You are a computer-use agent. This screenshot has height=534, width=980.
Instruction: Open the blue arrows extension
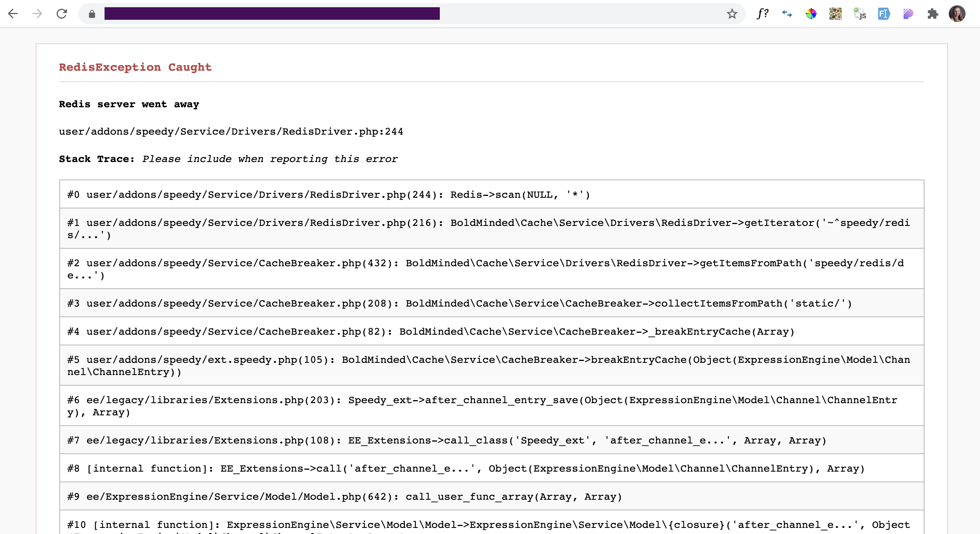pyautogui.click(x=787, y=14)
